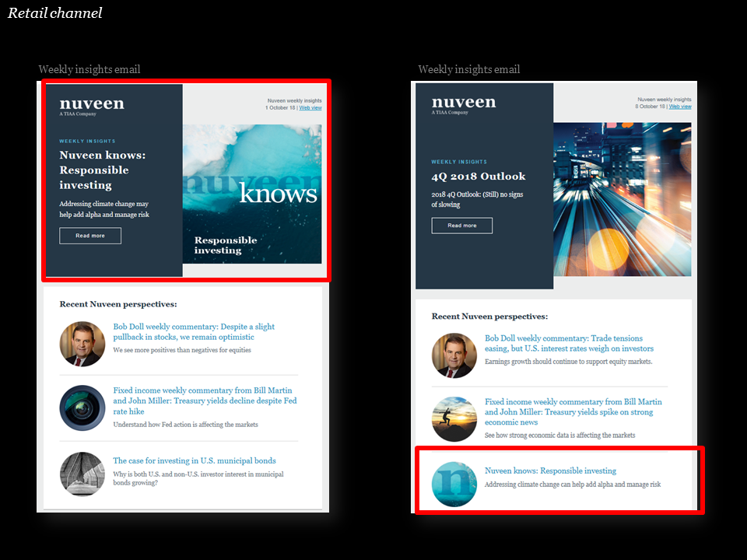Viewport: 747px width, 560px height.
Task: Click 'Retail channel' slide title
Action: tap(54, 13)
